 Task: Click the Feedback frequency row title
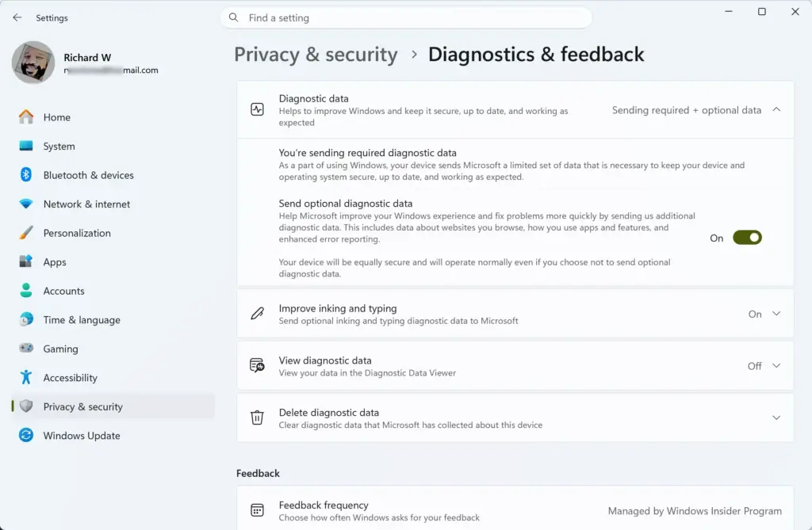pos(324,505)
